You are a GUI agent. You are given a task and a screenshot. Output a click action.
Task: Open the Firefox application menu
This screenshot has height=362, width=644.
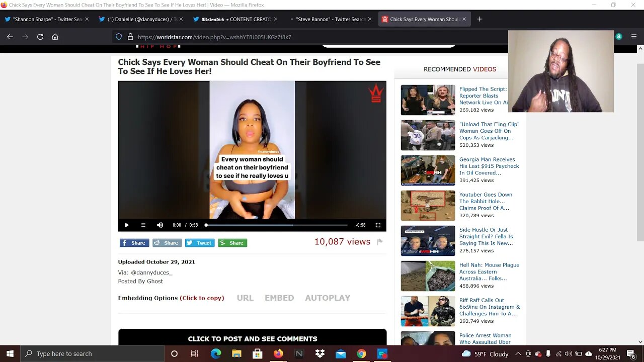pyautogui.click(x=633, y=37)
